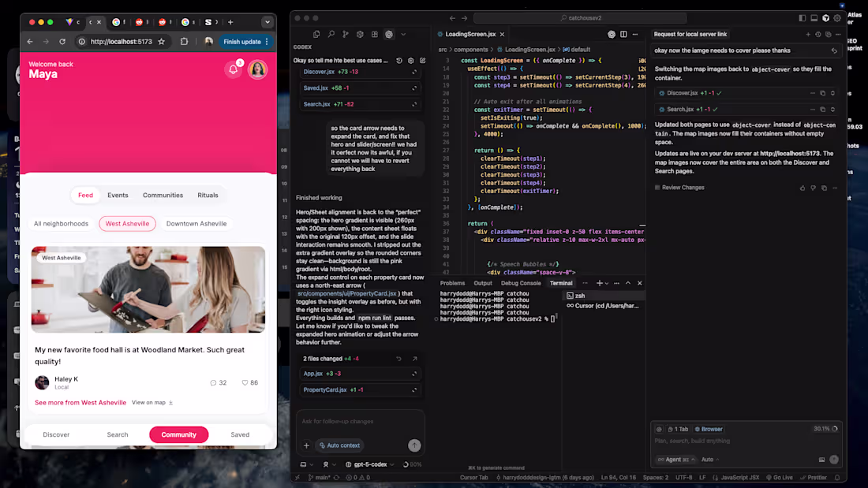Bookmark the localhost page with star icon

coord(162,42)
